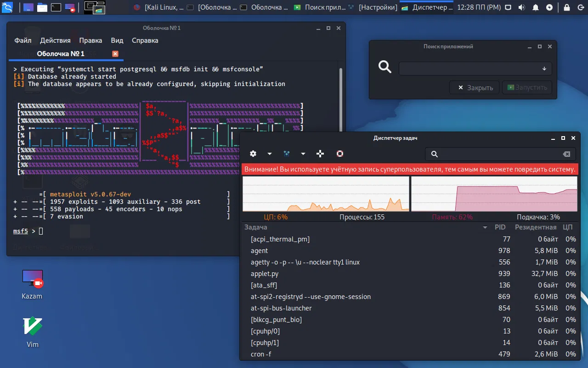The image size is (588, 368).
Task: Open the display indicator in the system tray
Action: [508, 7]
